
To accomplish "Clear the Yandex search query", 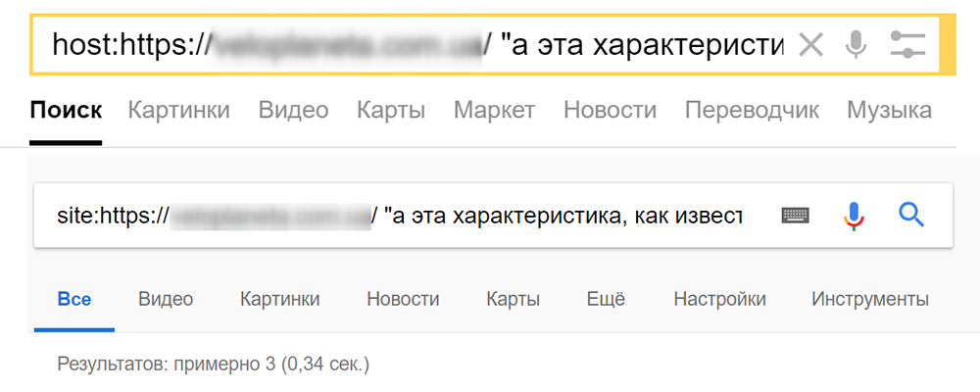I will [x=810, y=45].
